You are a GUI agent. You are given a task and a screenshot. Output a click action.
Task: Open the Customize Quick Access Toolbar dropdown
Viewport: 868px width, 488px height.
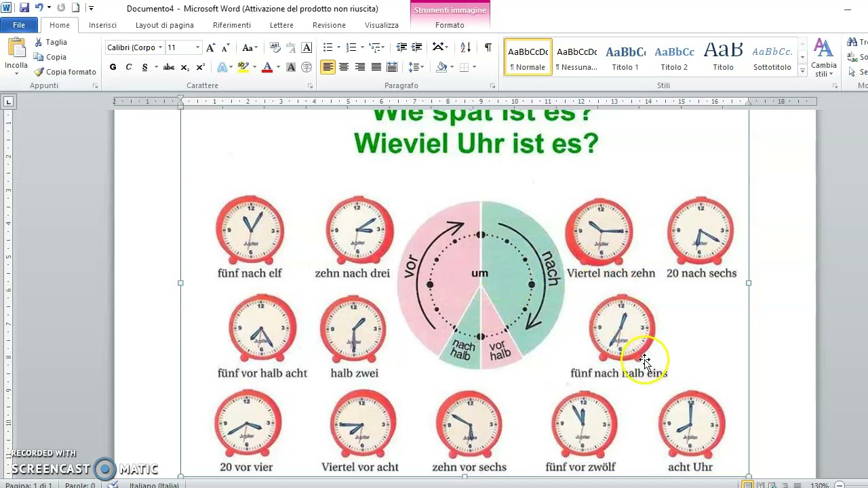(x=92, y=8)
